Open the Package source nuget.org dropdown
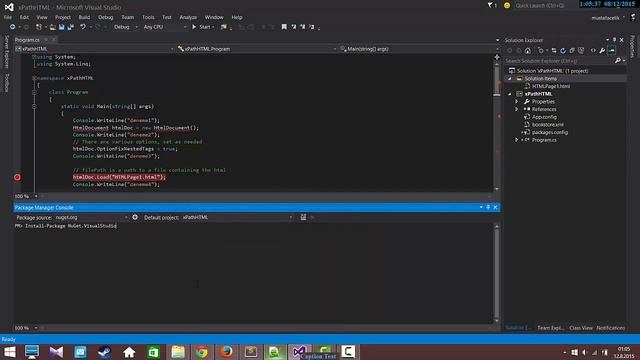The height and width of the screenshot is (360, 640). (x=91, y=218)
